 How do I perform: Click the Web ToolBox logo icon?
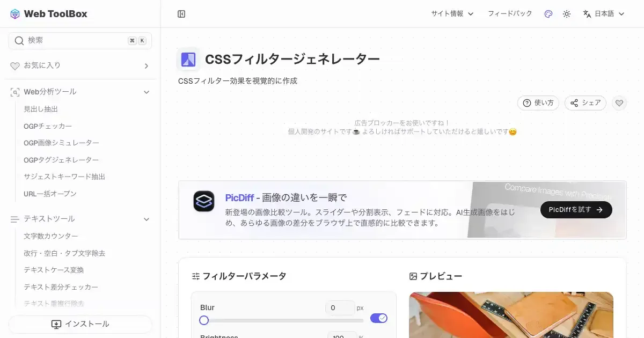tap(15, 14)
